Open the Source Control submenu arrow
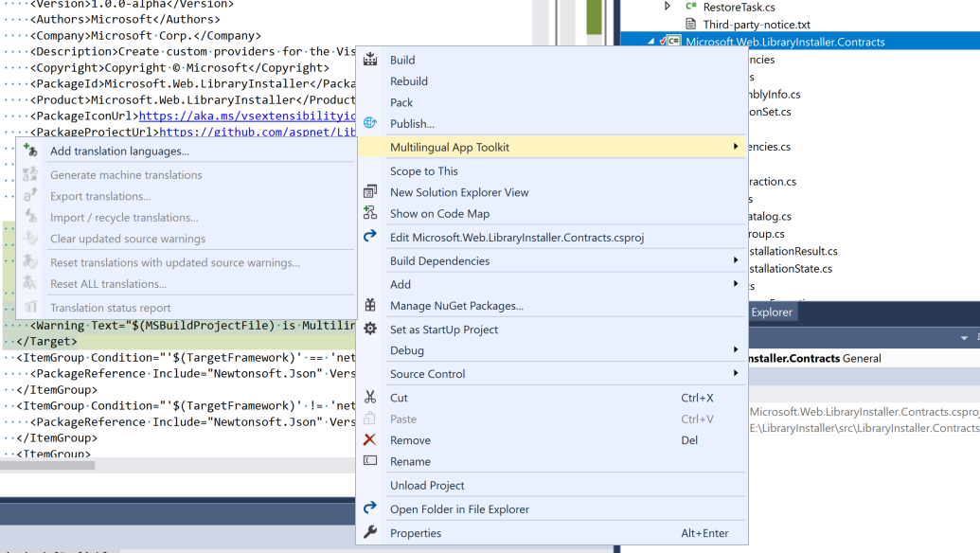 (x=736, y=373)
